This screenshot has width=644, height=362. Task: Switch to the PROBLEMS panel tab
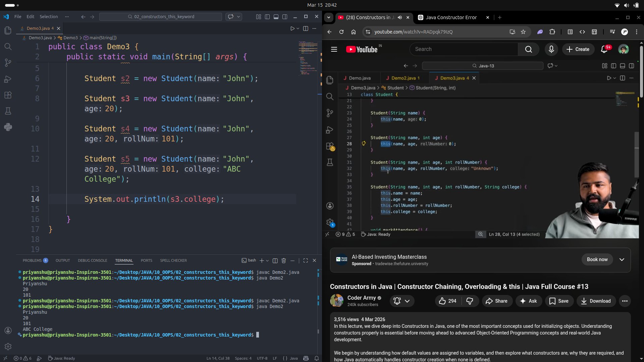[32, 260]
